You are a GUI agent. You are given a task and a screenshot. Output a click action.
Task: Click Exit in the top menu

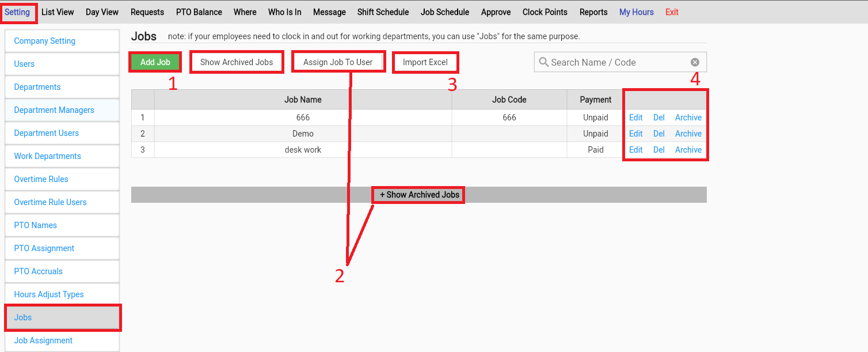click(x=672, y=12)
